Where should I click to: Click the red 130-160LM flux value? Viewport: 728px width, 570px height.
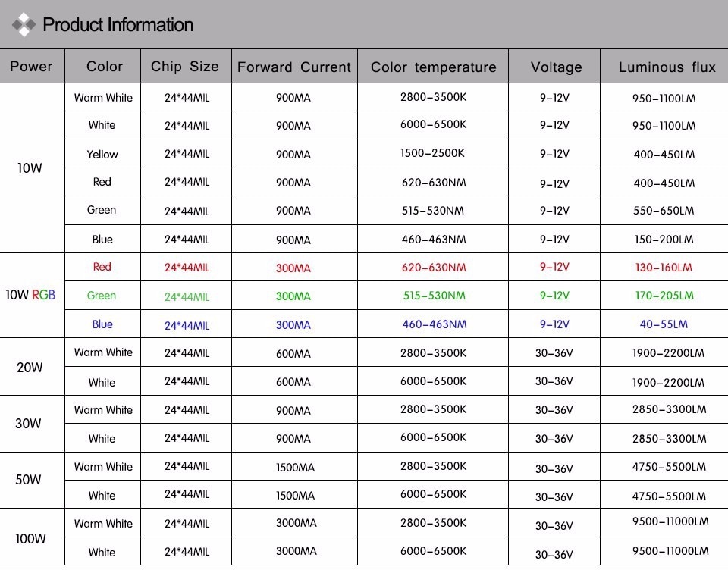[664, 268]
